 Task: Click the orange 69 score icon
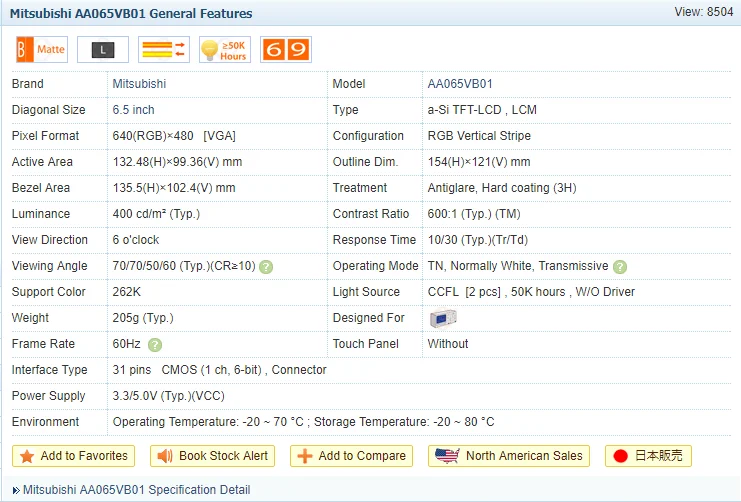[x=286, y=49]
